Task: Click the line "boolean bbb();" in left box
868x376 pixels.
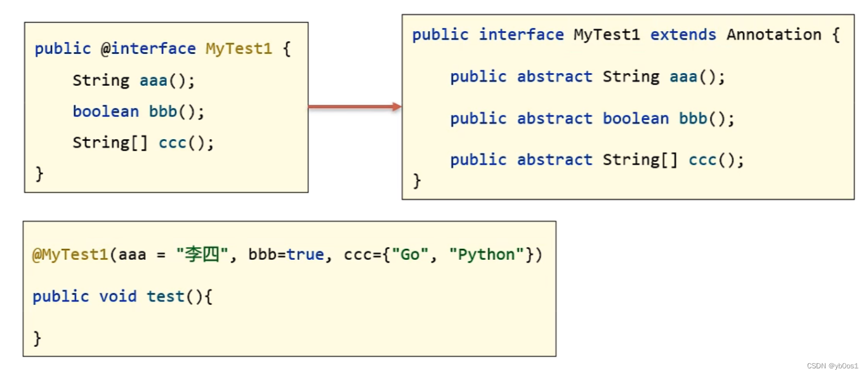Action: point(139,112)
